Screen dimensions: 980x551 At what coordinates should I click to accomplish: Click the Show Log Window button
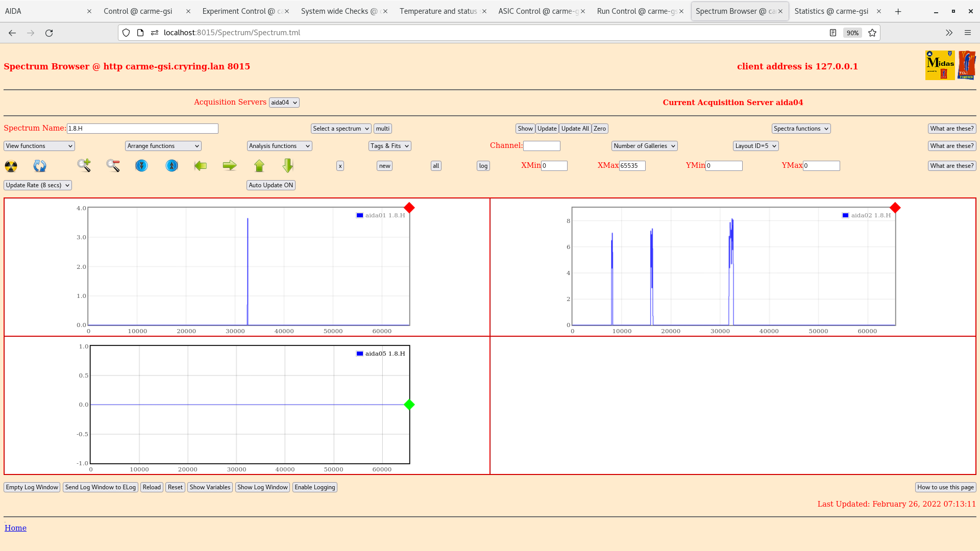[x=262, y=487]
